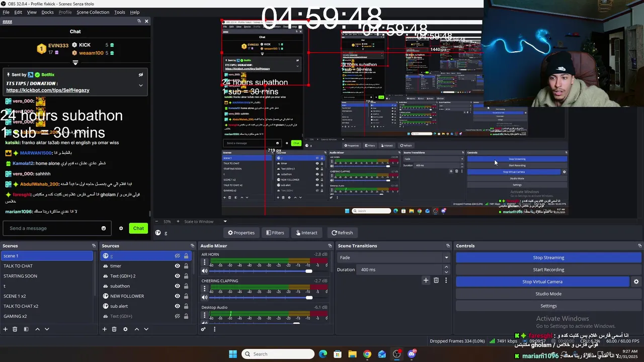
Task: Click Stop Streaming button
Action: (x=548, y=257)
